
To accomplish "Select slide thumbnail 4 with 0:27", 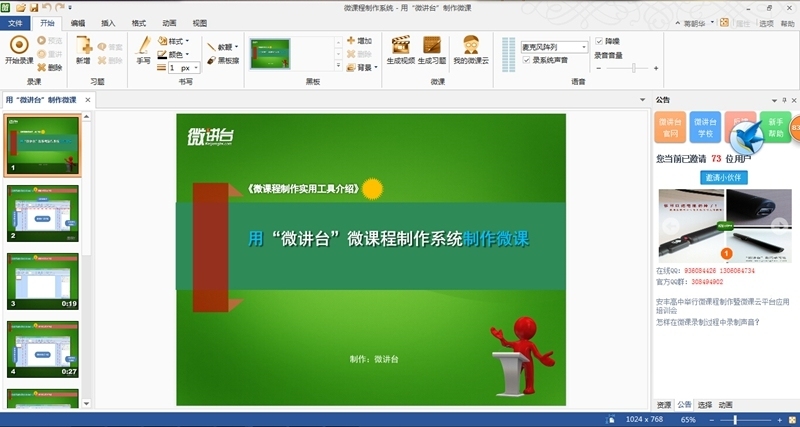I will pos(43,349).
